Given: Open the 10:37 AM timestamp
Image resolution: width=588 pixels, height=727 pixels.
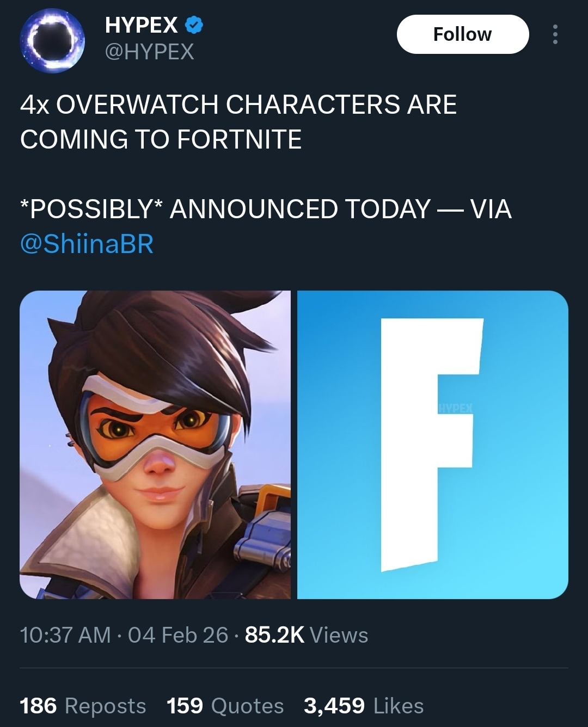Looking at the screenshot, I should point(65,635).
